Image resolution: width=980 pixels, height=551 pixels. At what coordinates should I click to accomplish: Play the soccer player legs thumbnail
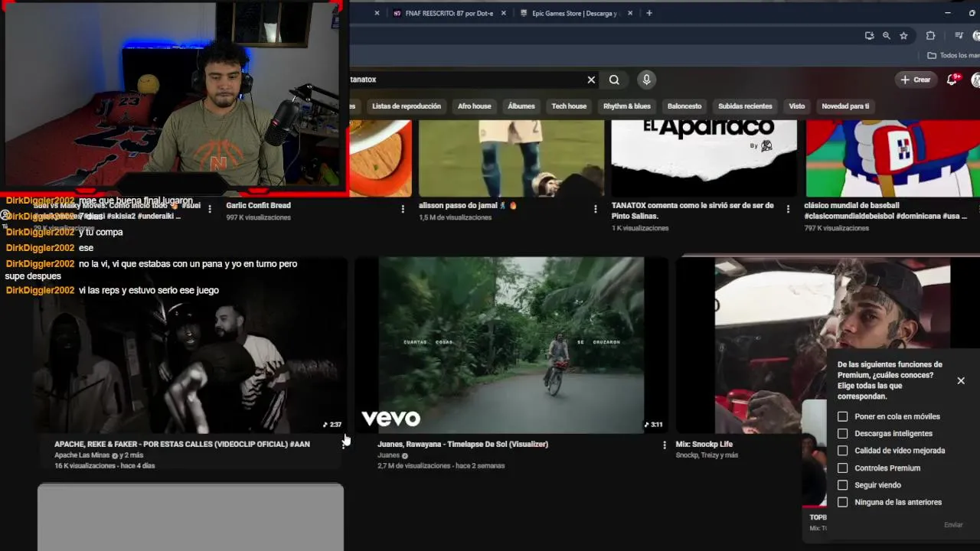[x=511, y=158]
